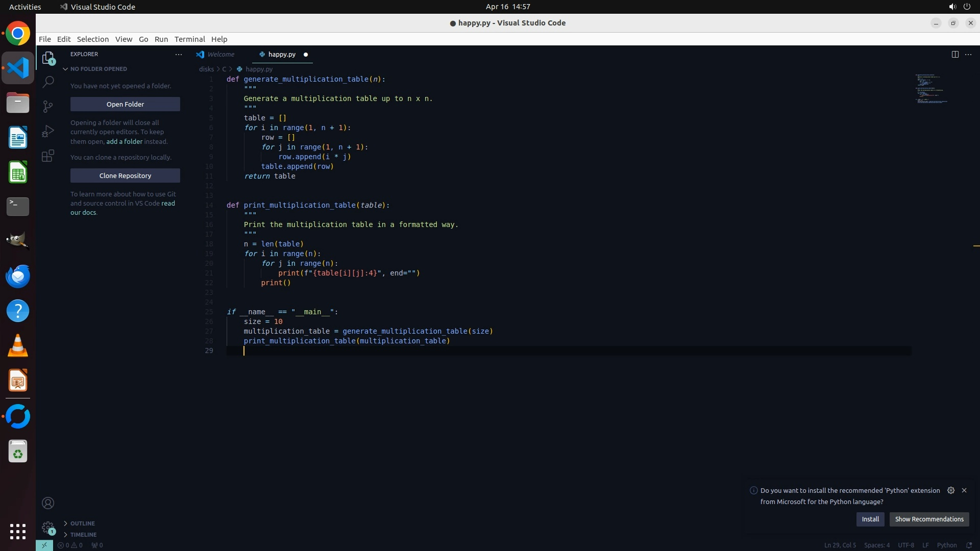This screenshot has height=551, width=980.
Task: Click the Split Editor Right icon
Action: coord(955,54)
